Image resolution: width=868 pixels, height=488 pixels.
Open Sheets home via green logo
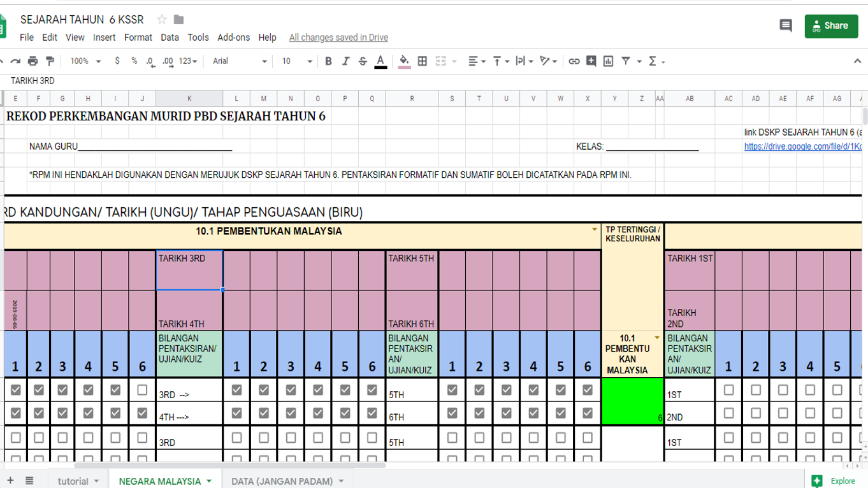pyautogui.click(x=3, y=27)
